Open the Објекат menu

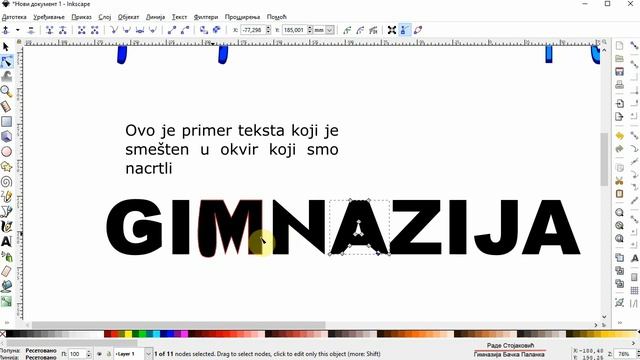pyautogui.click(x=129, y=17)
